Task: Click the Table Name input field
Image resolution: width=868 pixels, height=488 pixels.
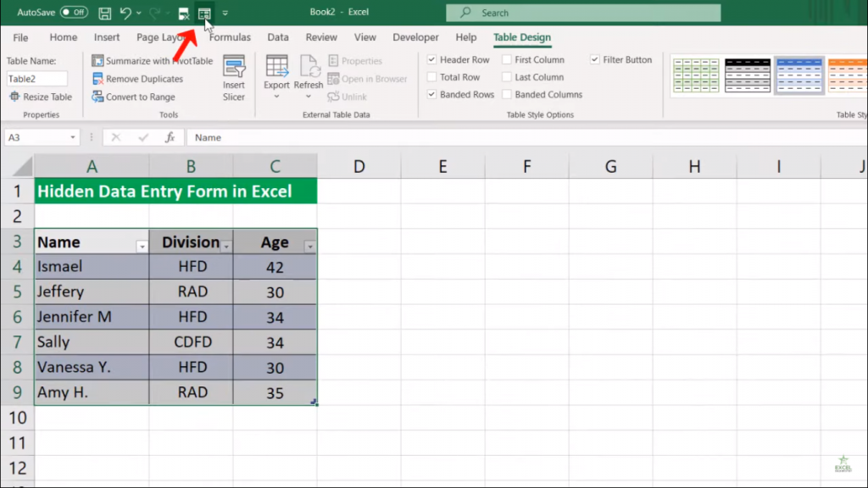Action: click(x=36, y=79)
